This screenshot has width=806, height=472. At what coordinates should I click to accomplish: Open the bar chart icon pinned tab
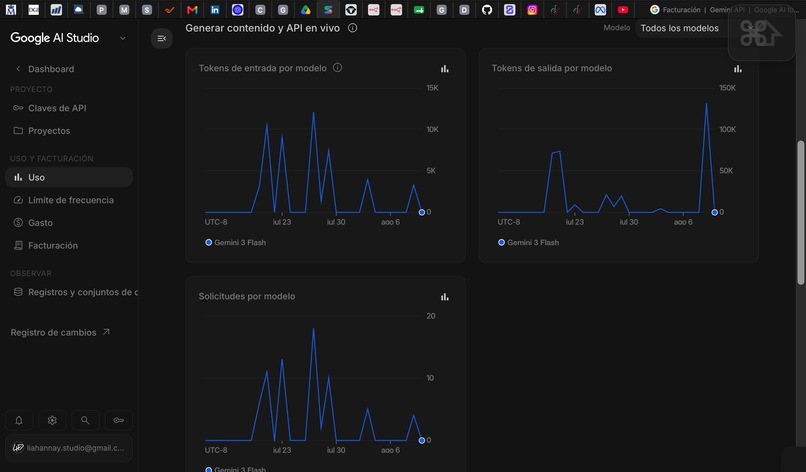pos(56,10)
